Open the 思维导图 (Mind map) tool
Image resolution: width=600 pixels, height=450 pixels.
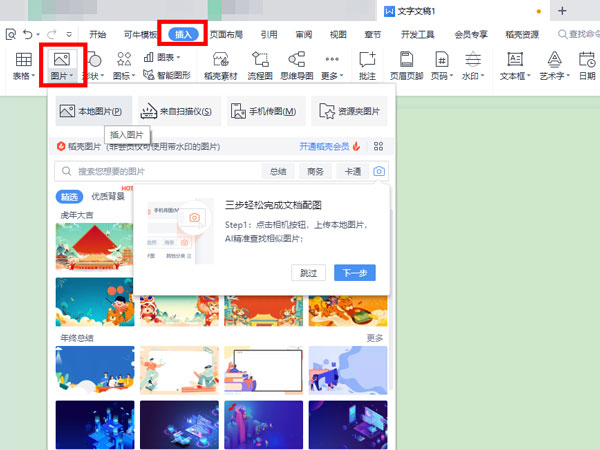(x=298, y=62)
